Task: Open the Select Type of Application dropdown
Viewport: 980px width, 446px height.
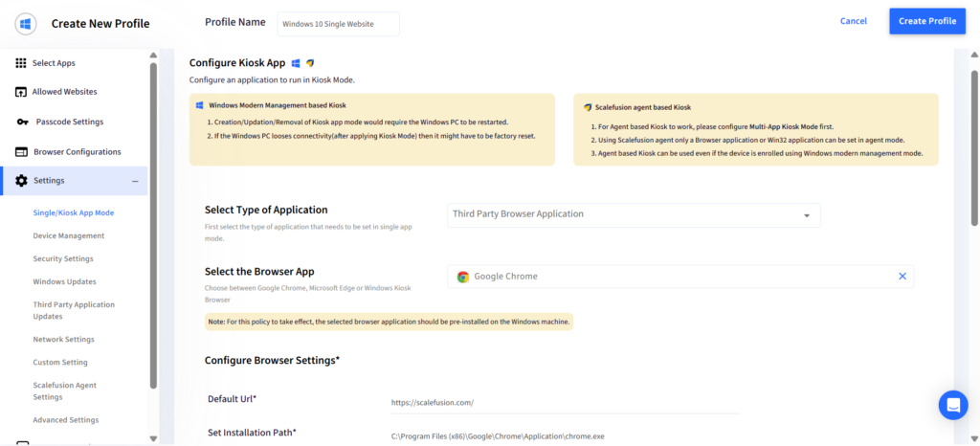Action: pos(634,215)
